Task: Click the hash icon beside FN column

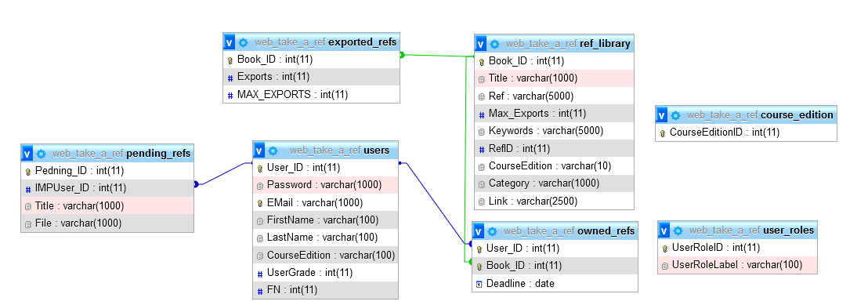Action: point(260,291)
